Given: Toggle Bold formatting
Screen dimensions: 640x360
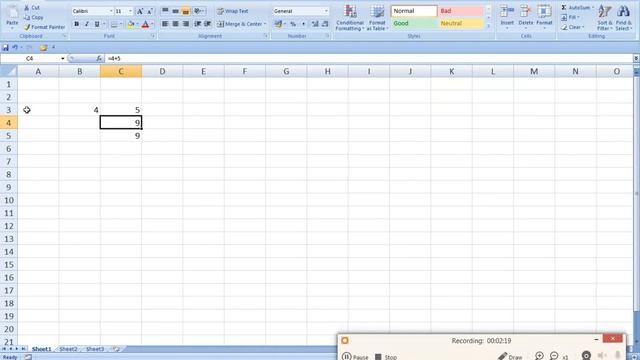Looking at the screenshot, I should tap(76, 24).
